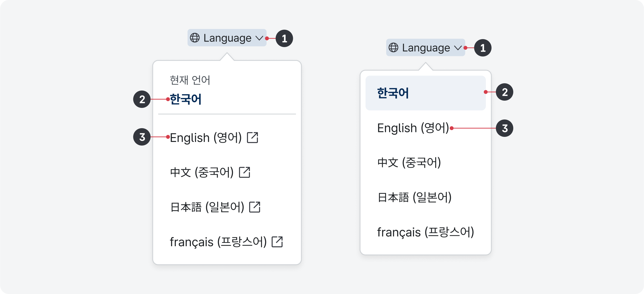The width and height of the screenshot is (644, 294).
Task: Follow the français (프랑스어) link in left menu
Action: pos(218,242)
